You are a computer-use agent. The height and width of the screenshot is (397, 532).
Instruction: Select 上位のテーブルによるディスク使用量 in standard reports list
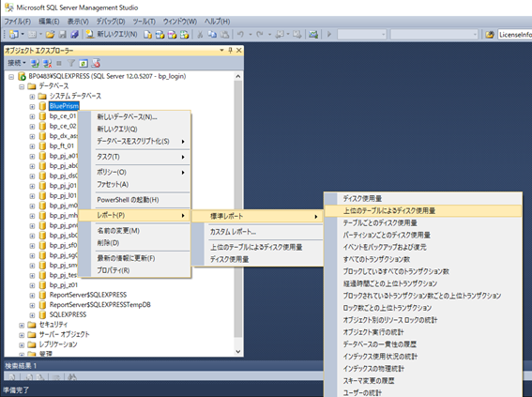point(423,211)
